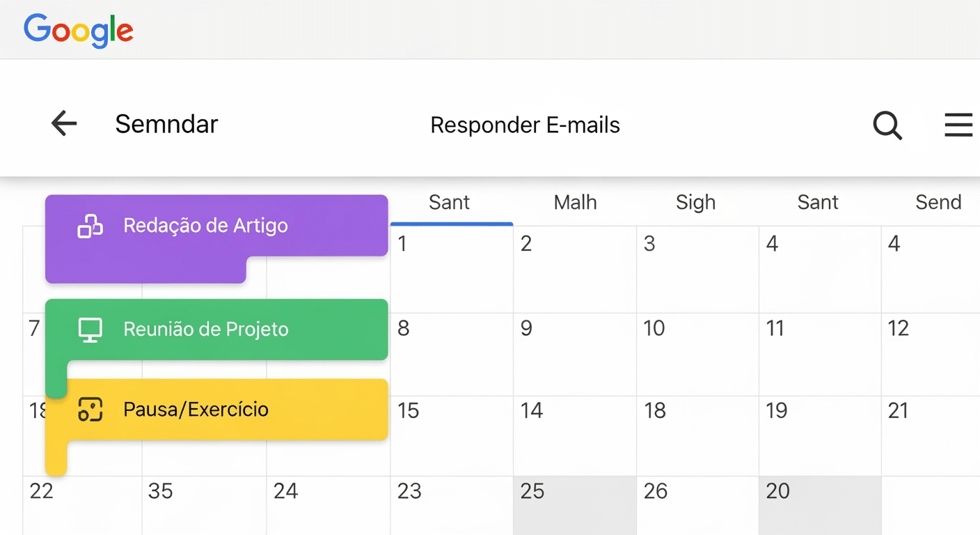Open the search icon in the header
The width and height of the screenshot is (980, 535).
tap(887, 125)
